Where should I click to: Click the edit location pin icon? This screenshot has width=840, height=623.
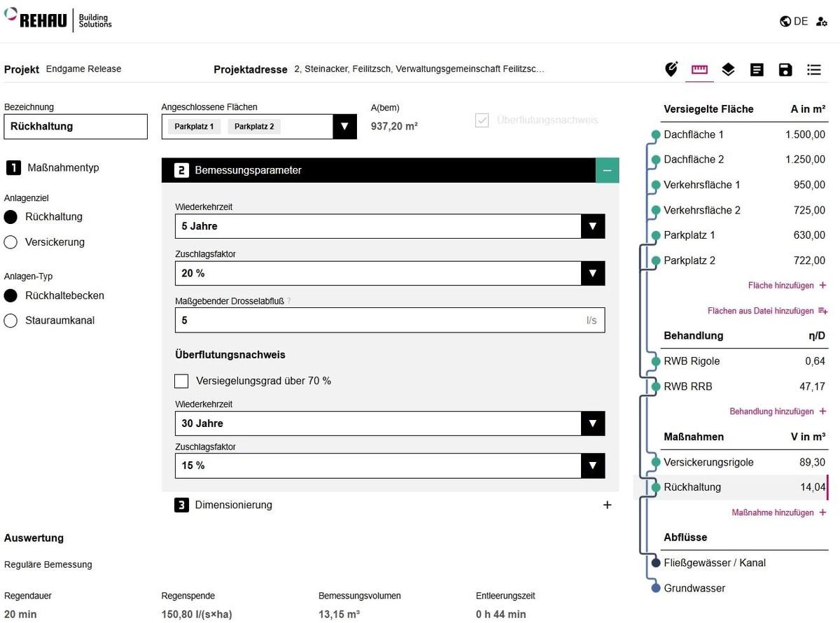pyautogui.click(x=671, y=69)
